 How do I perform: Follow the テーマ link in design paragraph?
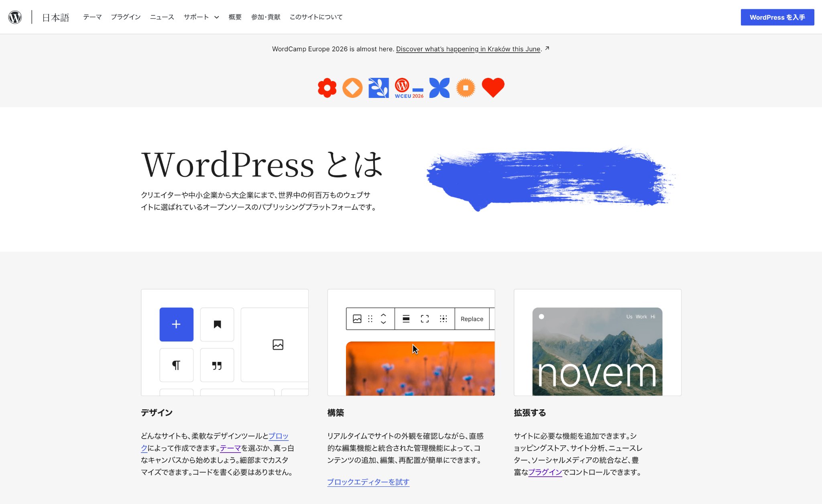pos(230,448)
